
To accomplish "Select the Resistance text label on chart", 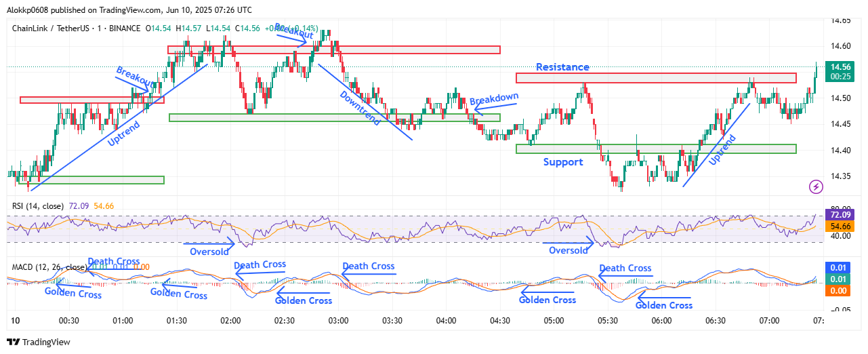I will [562, 67].
